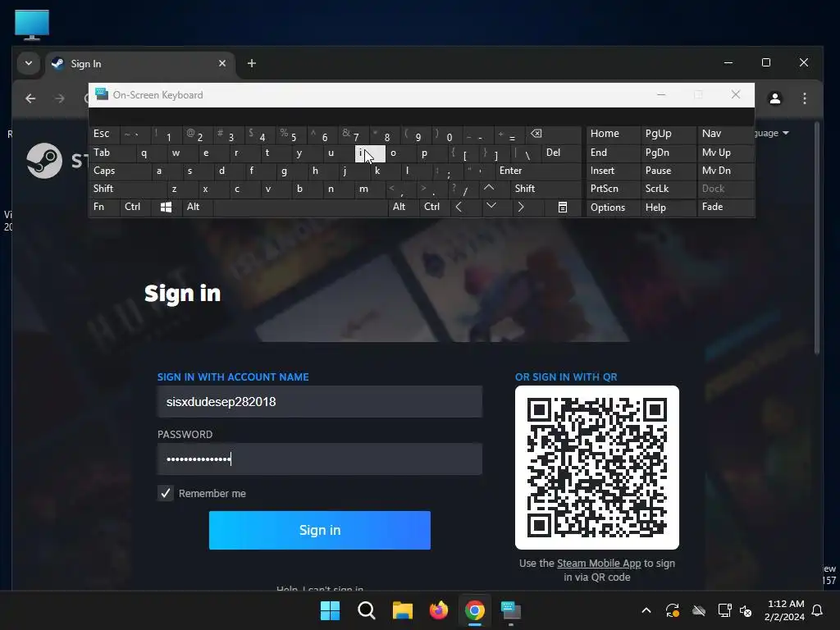Open This PC desktop icon
Screen dimensions: 840x630
pyautogui.click(x=32, y=25)
